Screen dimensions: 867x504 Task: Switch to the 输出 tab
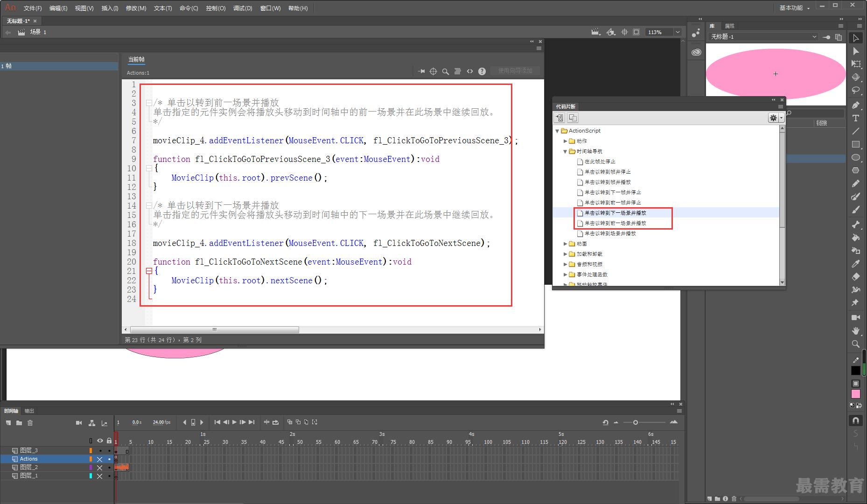tap(29, 411)
